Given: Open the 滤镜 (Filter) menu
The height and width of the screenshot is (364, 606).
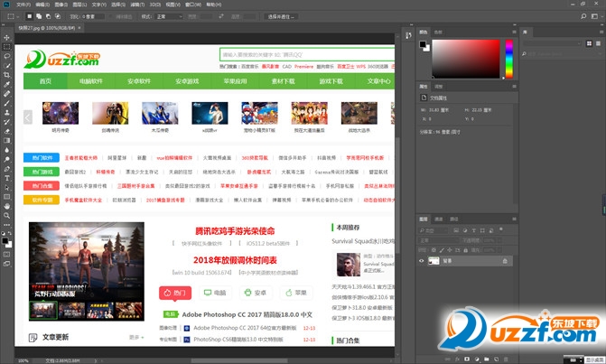Looking at the screenshot, I should tap(137, 5).
